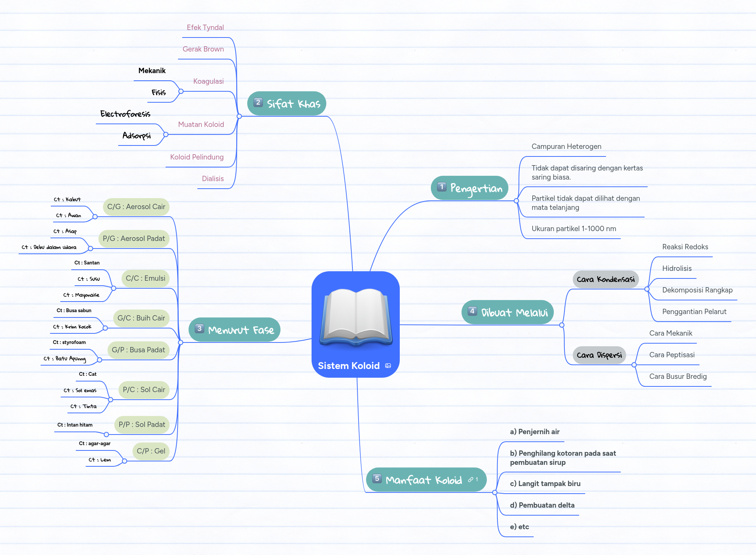Click the Electroforesis label

point(125,114)
